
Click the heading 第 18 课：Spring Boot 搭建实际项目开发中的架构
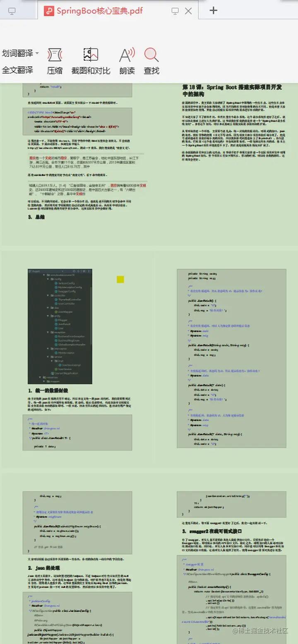(x=232, y=91)
